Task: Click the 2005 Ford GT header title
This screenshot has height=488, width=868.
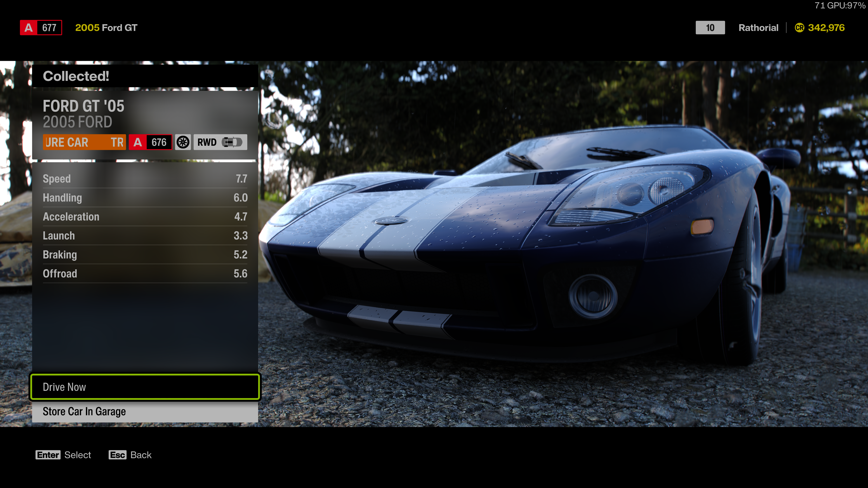Action: coord(106,28)
